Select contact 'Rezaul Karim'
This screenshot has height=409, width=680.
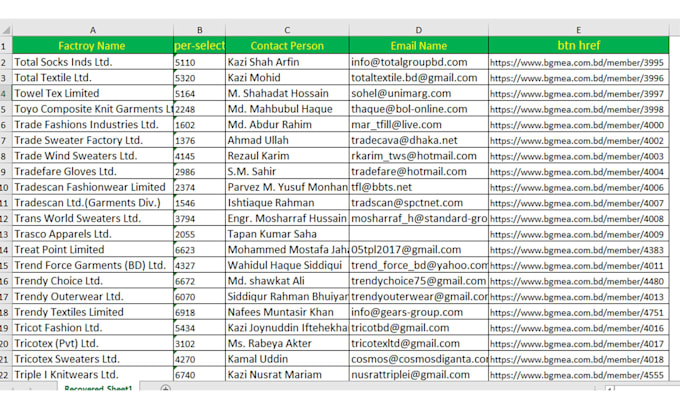pos(287,156)
